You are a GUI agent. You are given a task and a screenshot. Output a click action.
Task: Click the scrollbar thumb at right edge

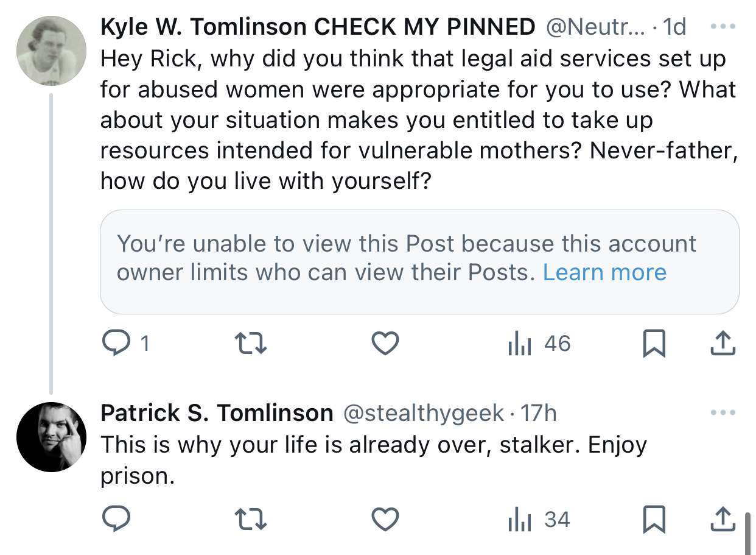tap(747, 532)
